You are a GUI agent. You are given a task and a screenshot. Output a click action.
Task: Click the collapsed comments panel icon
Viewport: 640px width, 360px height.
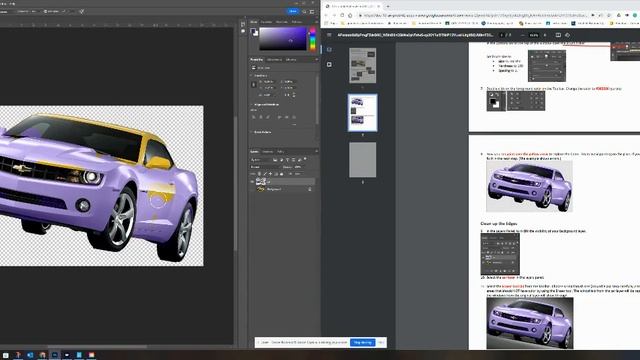point(243,31)
